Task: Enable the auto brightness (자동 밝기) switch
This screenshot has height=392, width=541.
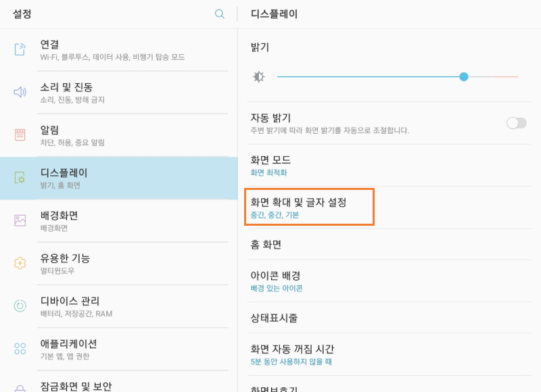Action: tap(516, 123)
